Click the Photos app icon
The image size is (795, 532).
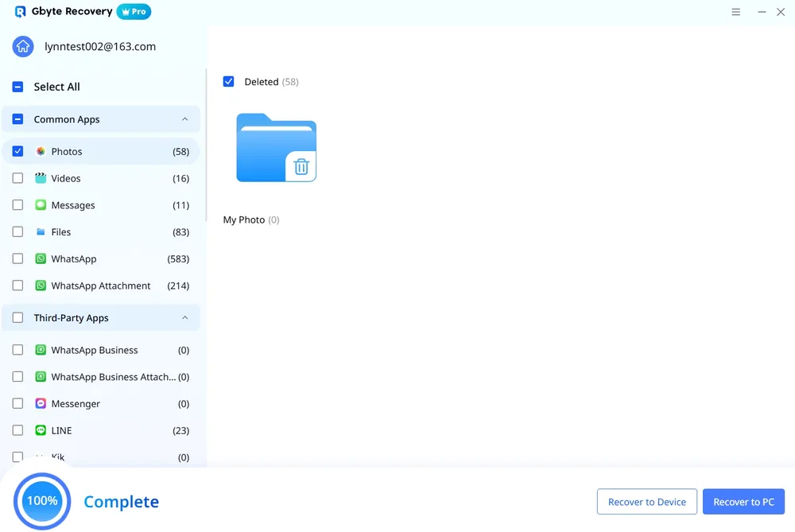tap(41, 151)
